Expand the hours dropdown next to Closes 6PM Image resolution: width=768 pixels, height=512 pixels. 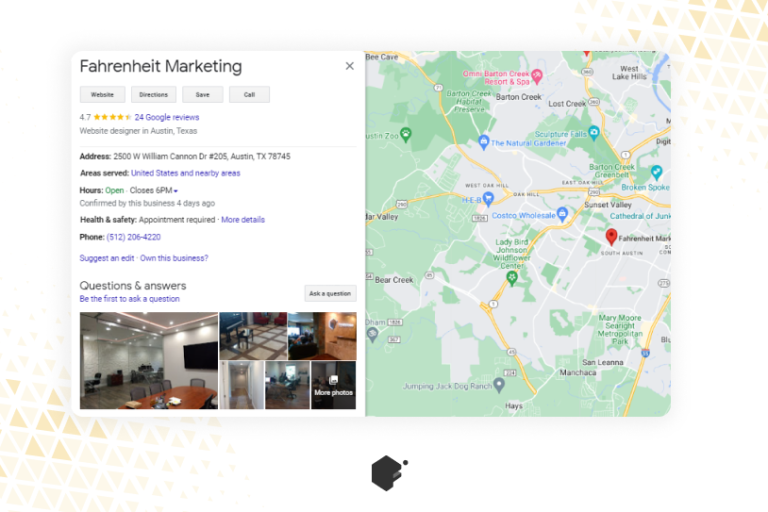175,191
